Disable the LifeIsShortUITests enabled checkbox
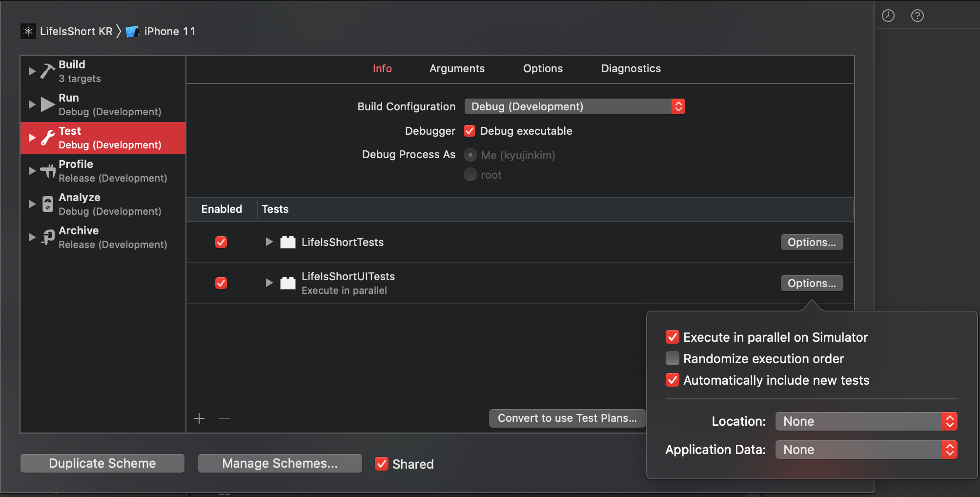Viewport: 980px width, 497px height. (x=221, y=283)
